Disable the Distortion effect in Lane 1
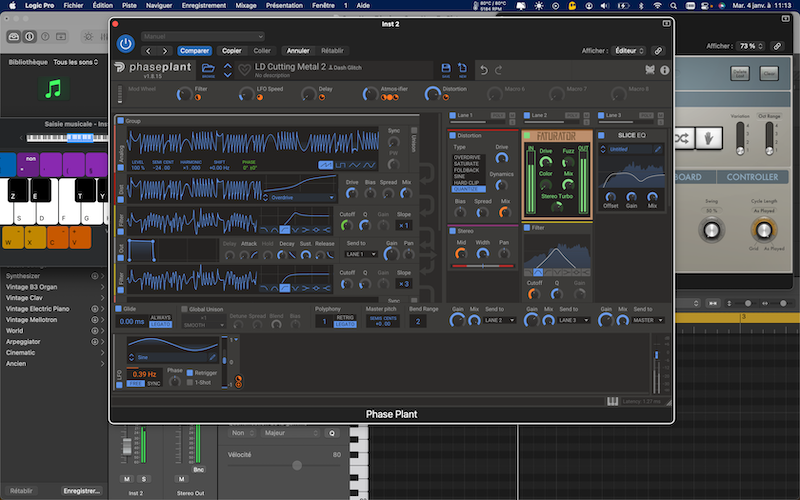 [x=453, y=135]
